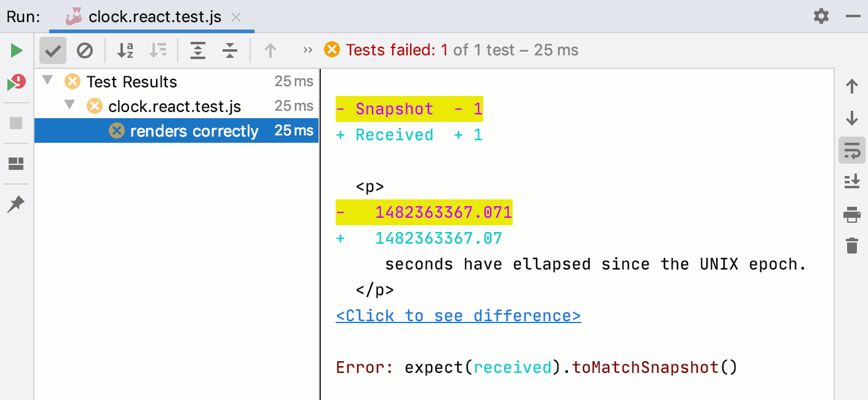Sort tests by duration
This screenshot has width=868, height=400.
pos(158,50)
